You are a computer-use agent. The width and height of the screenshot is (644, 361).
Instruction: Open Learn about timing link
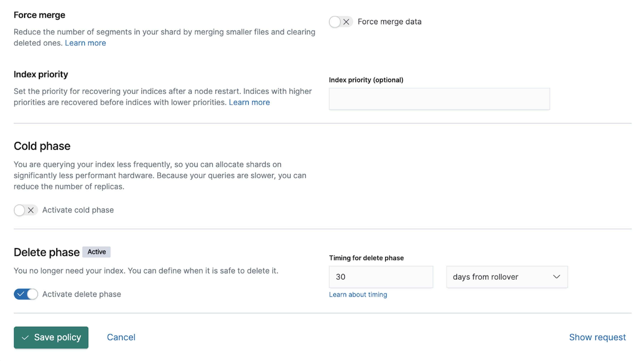[358, 295]
